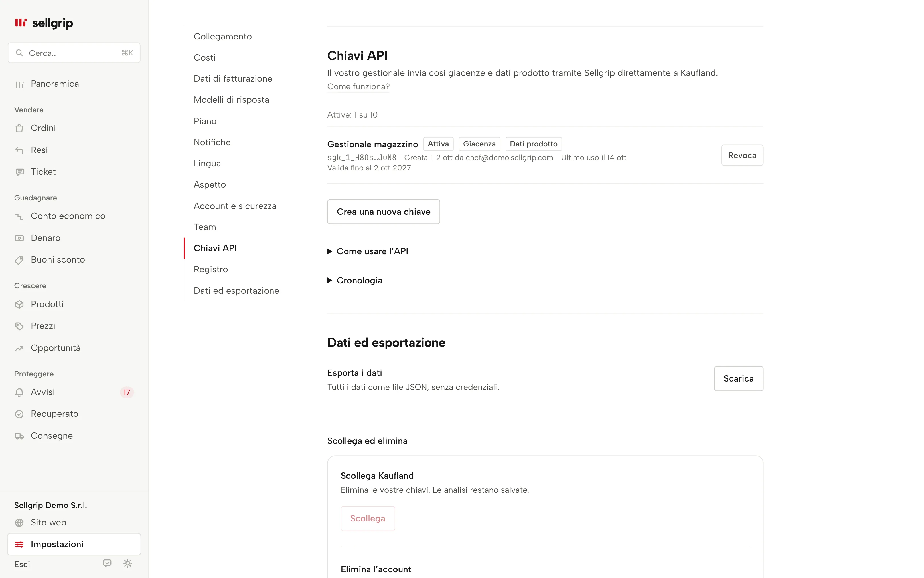Click the sellgrip logo icon
The image size is (924, 578).
tap(21, 23)
